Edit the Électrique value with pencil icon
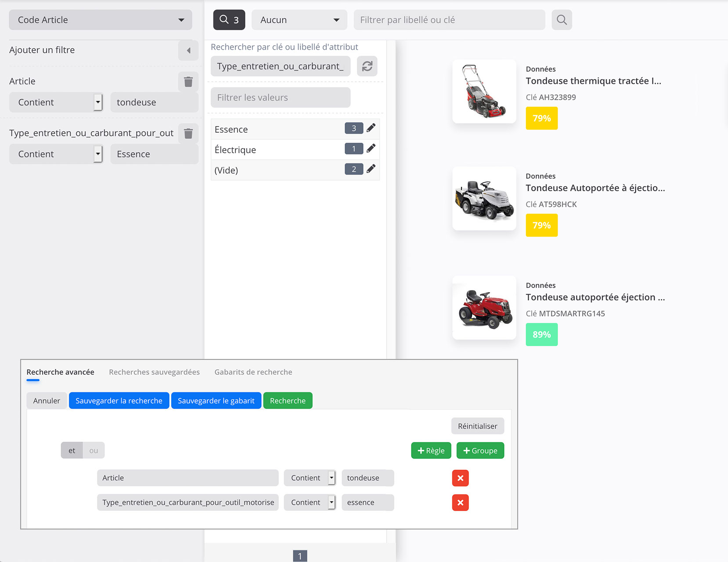This screenshot has width=728, height=562. coord(371,149)
